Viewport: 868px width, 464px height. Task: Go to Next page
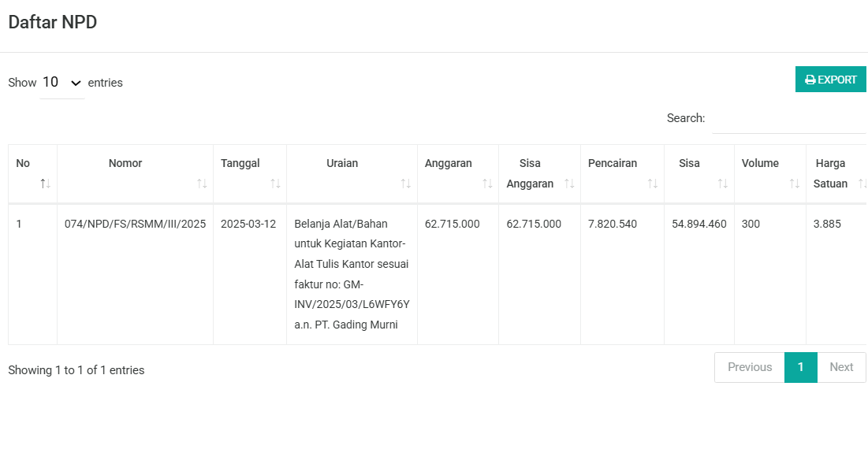[x=841, y=367]
